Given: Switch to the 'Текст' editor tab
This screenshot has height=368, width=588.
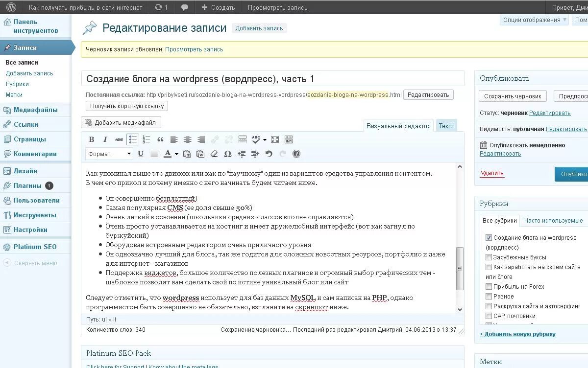Looking at the screenshot, I should (x=446, y=126).
